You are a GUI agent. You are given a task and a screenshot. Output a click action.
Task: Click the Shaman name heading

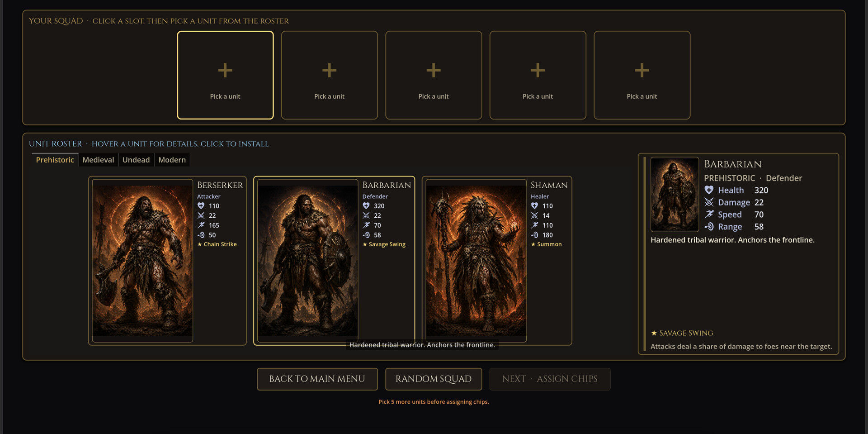coord(549,185)
